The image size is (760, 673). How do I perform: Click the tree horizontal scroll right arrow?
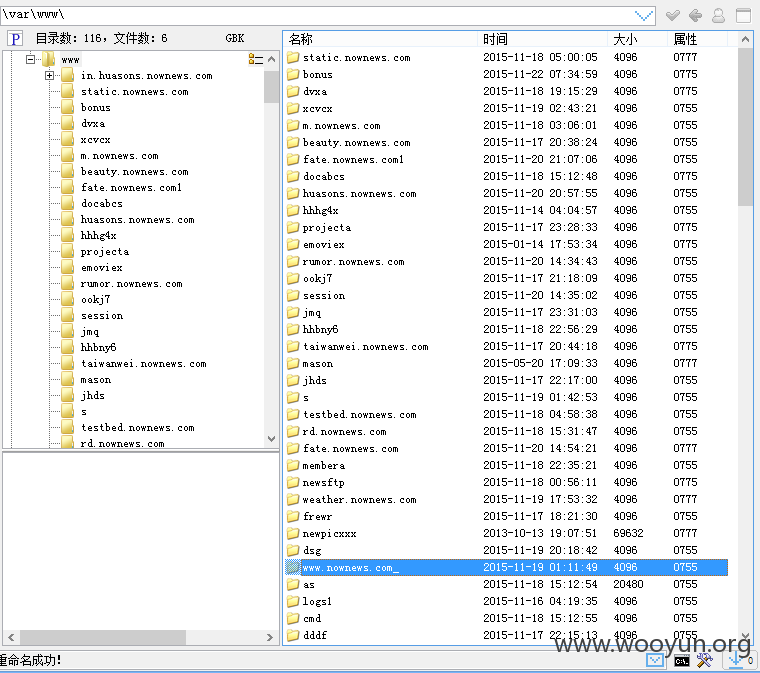click(270, 638)
